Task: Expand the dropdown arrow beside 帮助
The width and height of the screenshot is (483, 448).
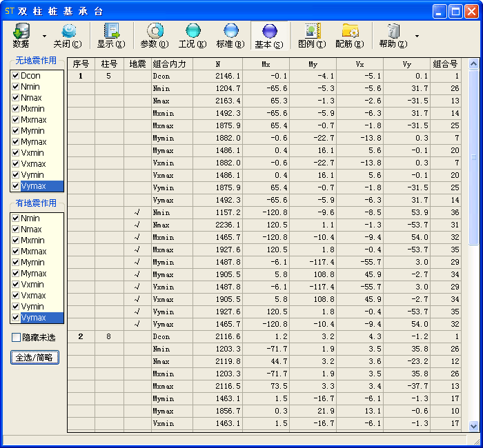Action: coord(417,36)
